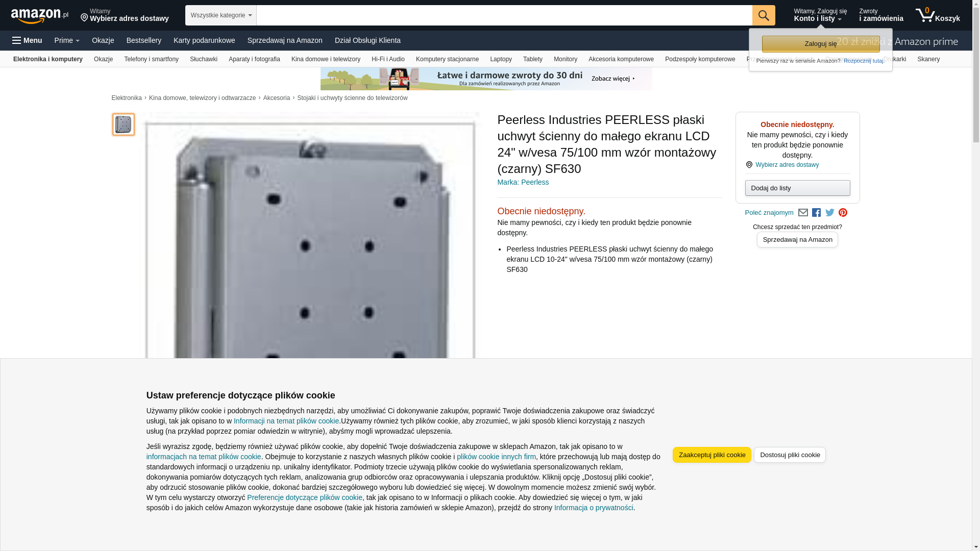Open the hamburger Menu
The image size is (980, 551).
[27, 40]
